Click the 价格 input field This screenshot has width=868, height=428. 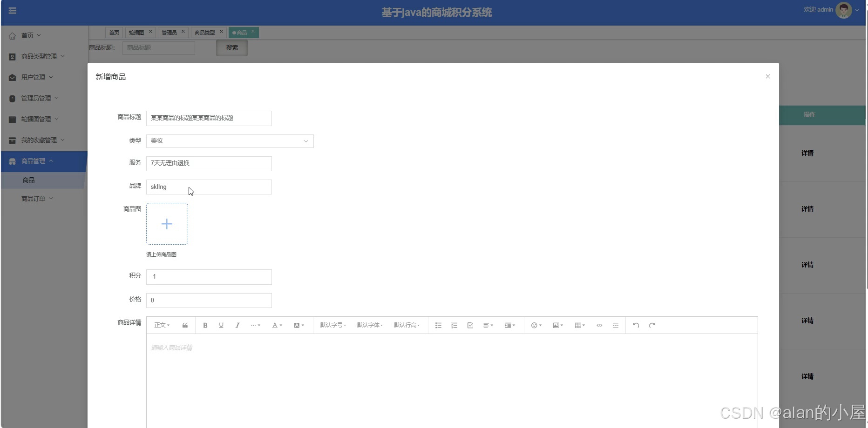click(x=209, y=301)
